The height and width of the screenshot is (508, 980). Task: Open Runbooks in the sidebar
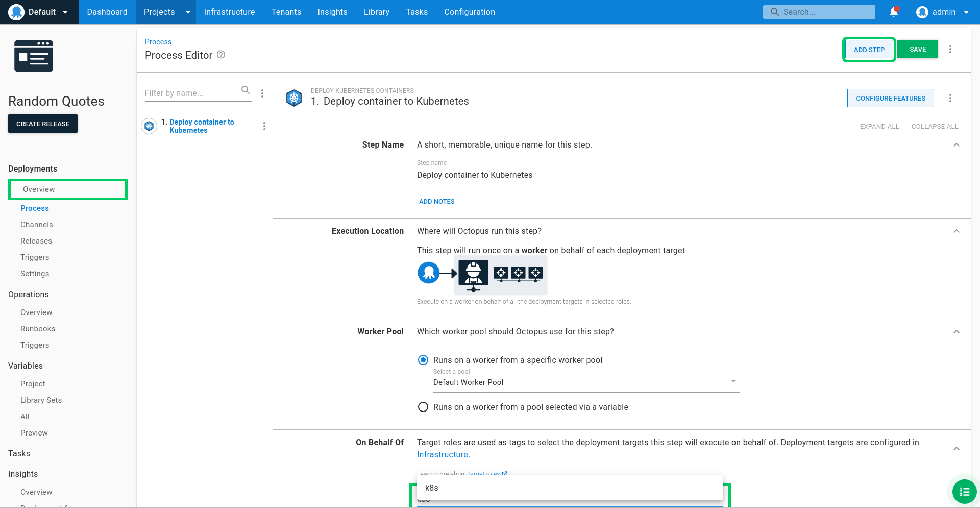pyautogui.click(x=38, y=329)
